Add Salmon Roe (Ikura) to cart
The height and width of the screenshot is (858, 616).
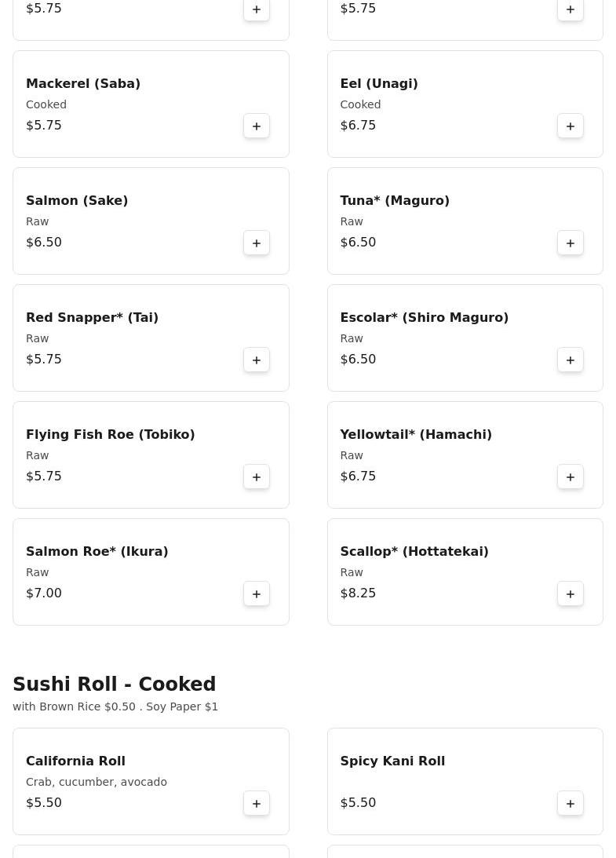tap(257, 593)
